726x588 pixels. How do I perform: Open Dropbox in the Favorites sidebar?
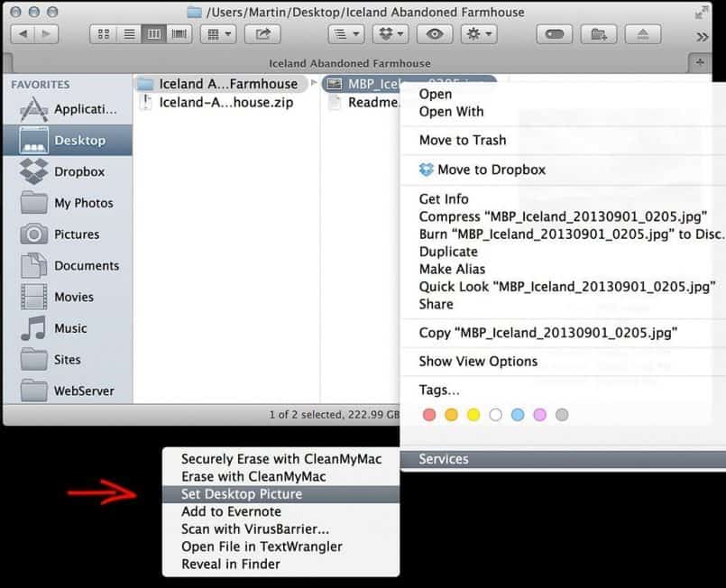79,171
